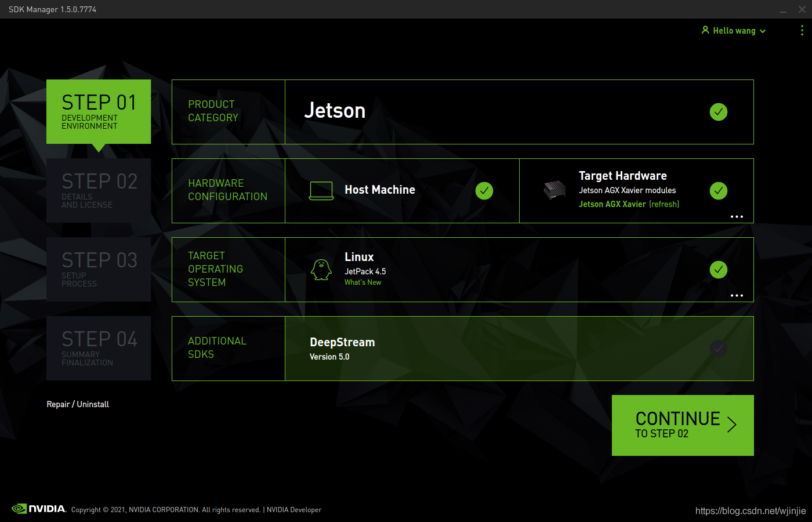This screenshot has height=522, width=812.
Task: Close the SDK Manager window
Action: click(x=802, y=9)
